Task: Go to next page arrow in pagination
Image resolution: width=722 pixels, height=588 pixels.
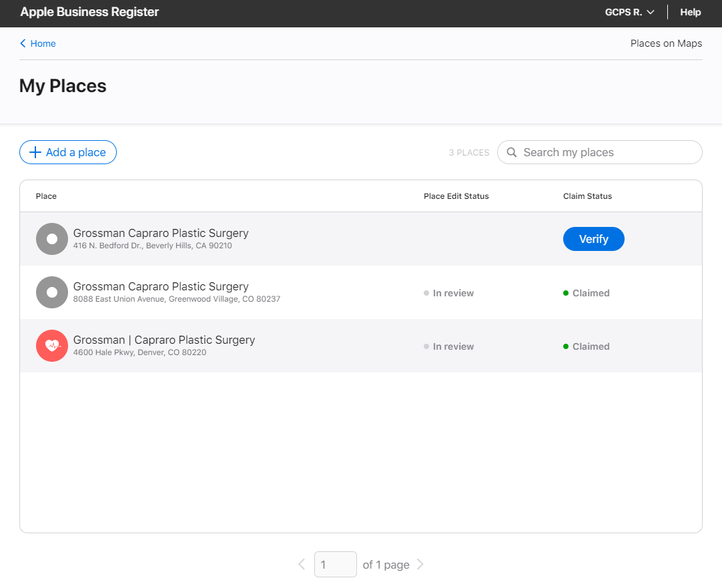Action: pyautogui.click(x=420, y=564)
